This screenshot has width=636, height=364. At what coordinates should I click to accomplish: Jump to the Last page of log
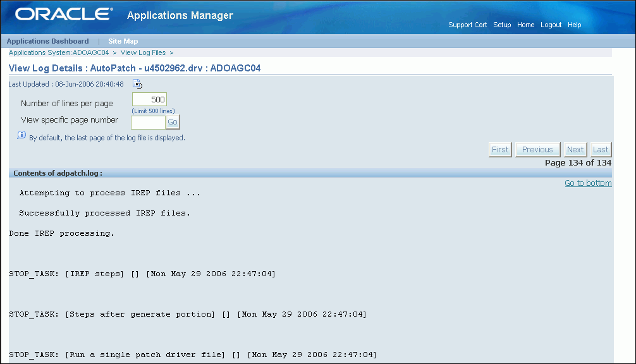click(601, 150)
